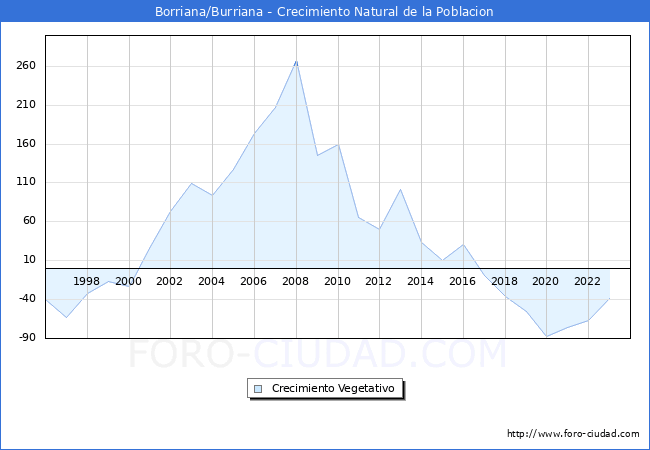Screen dimensions: 650x450
Task: Click the 2020 x-axis label
Action: 545,281
